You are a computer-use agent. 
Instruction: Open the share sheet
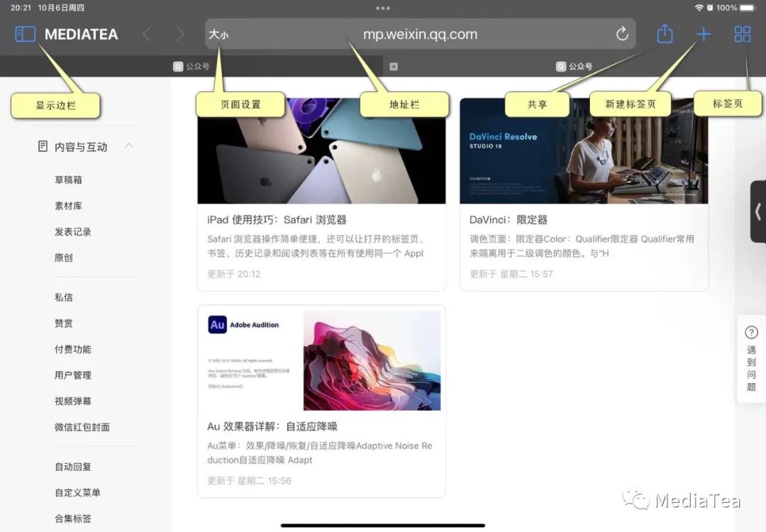pyautogui.click(x=665, y=34)
